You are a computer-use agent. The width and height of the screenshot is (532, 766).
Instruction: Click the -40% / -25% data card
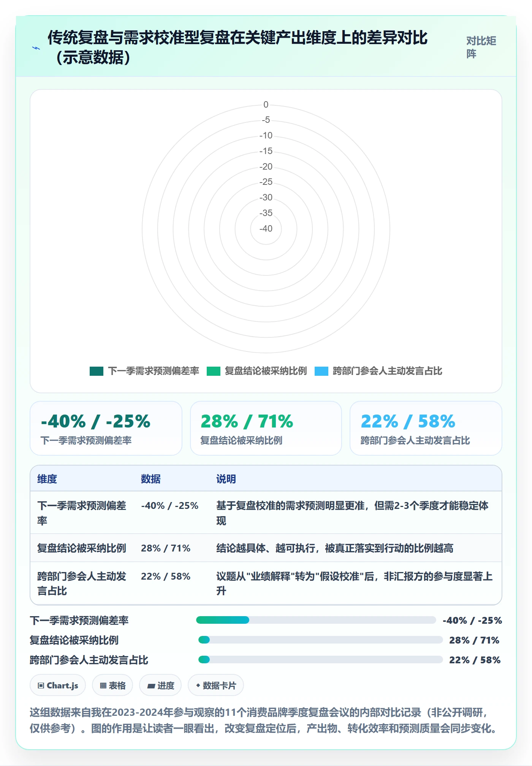click(x=106, y=428)
